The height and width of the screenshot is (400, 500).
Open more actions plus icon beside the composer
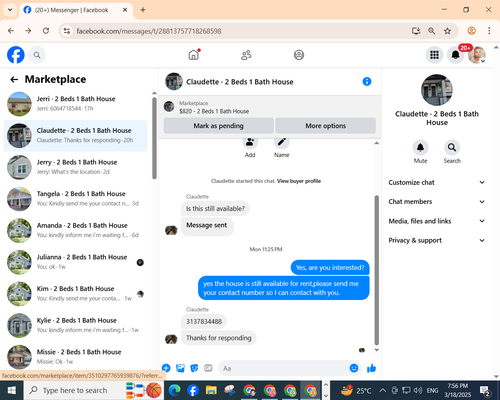point(166,368)
